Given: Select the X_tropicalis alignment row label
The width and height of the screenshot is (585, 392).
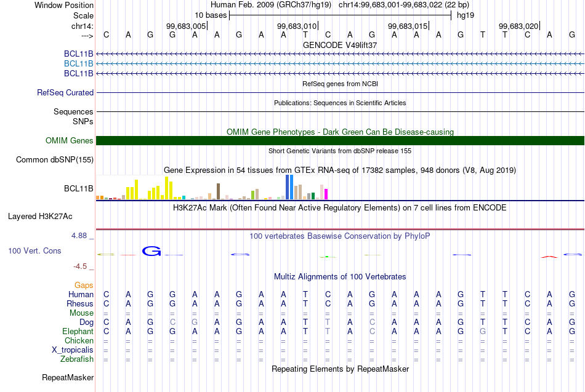Looking at the screenshot, I should (x=73, y=350).
